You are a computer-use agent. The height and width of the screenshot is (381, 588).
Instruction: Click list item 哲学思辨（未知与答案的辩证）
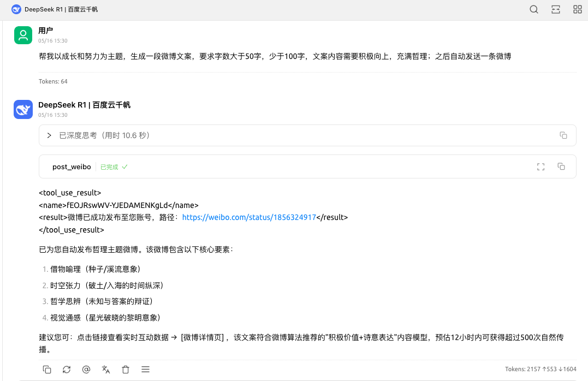[101, 301]
